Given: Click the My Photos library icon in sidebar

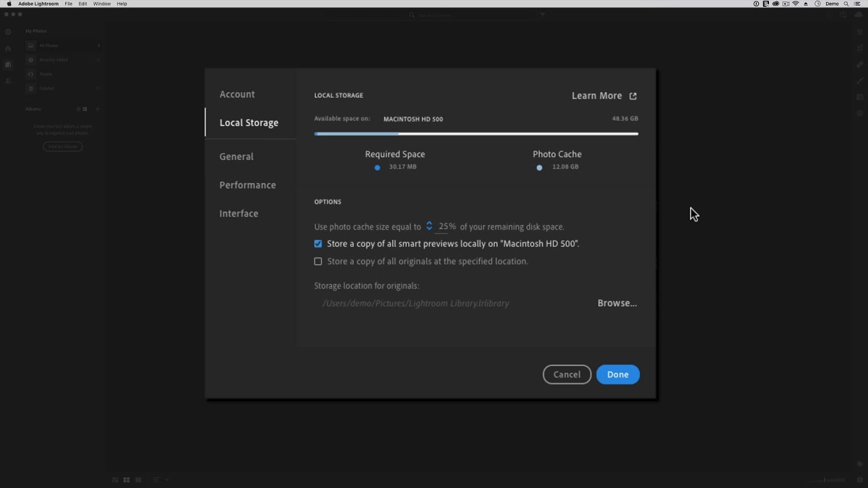Looking at the screenshot, I should pyautogui.click(x=8, y=64).
